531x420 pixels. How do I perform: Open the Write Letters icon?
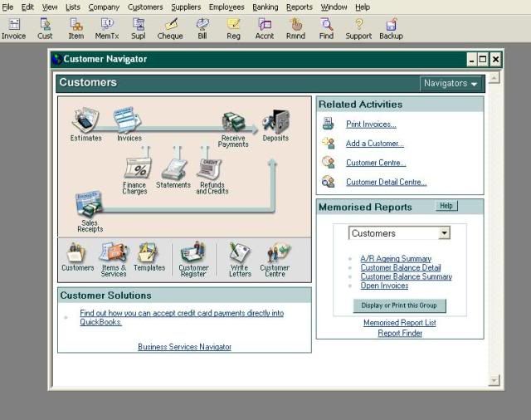pos(239,252)
